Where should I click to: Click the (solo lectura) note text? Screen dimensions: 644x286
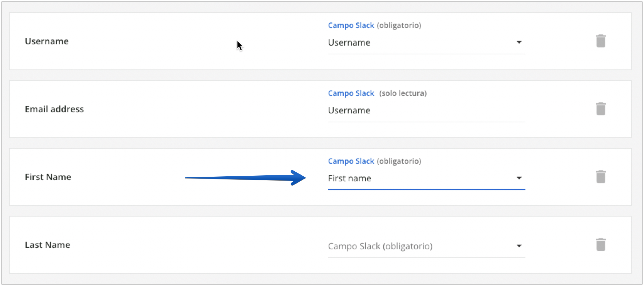(x=403, y=93)
